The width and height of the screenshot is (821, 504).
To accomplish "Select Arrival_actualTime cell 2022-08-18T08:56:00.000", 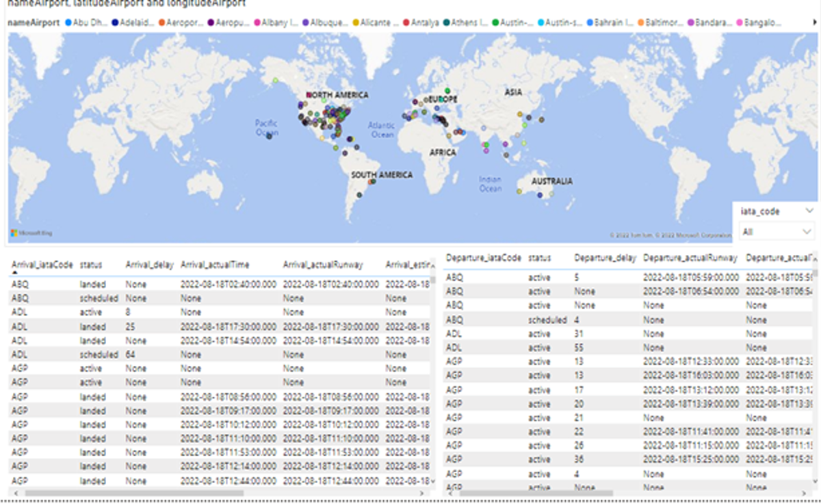I will point(229,397).
